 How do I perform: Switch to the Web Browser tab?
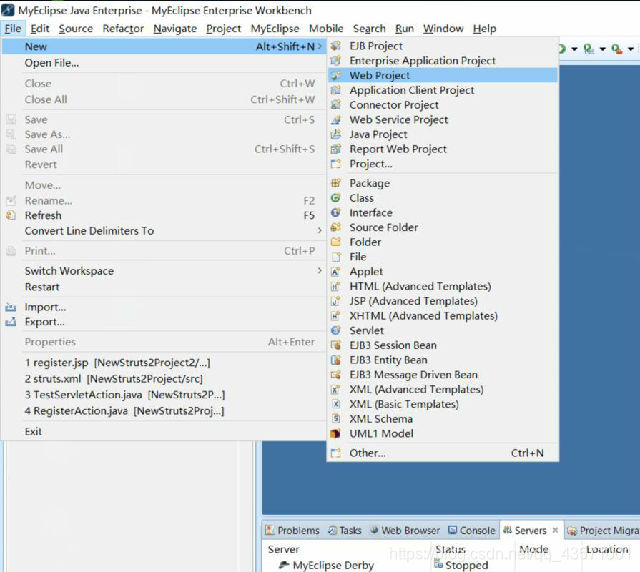click(x=405, y=530)
